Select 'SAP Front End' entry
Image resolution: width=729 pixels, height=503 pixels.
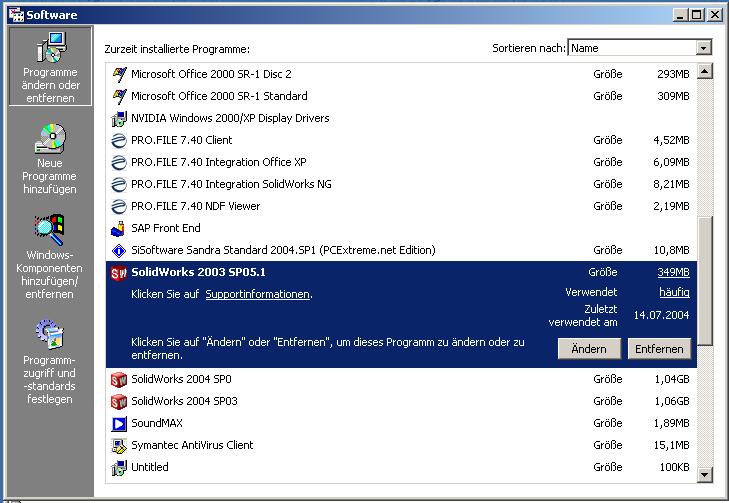(x=401, y=228)
